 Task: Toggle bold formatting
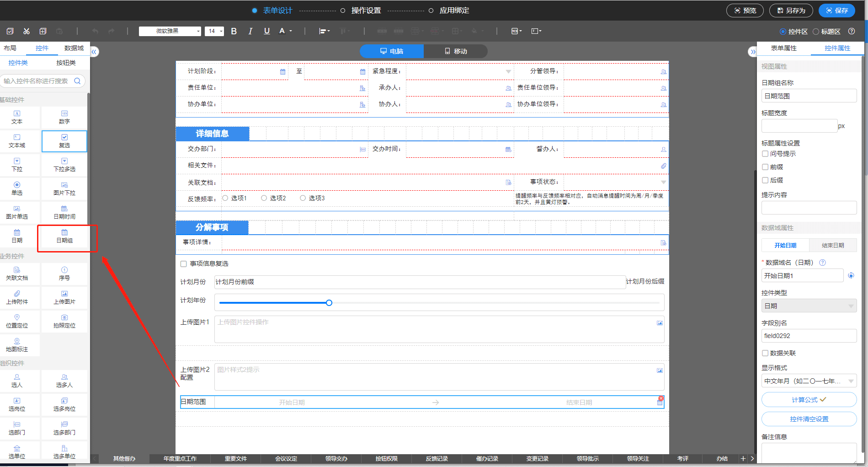[234, 31]
